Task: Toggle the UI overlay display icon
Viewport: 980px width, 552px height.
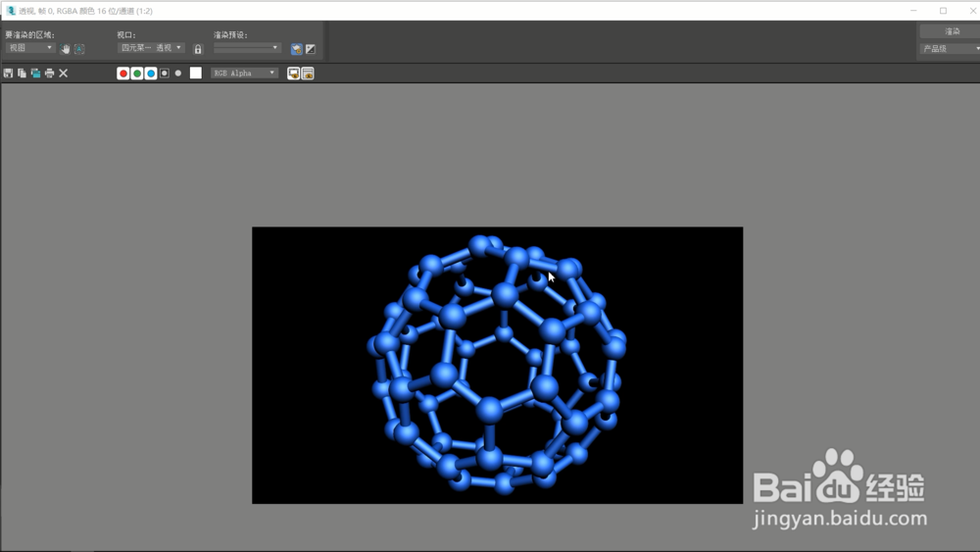Action: pyautogui.click(x=293, y=74)
